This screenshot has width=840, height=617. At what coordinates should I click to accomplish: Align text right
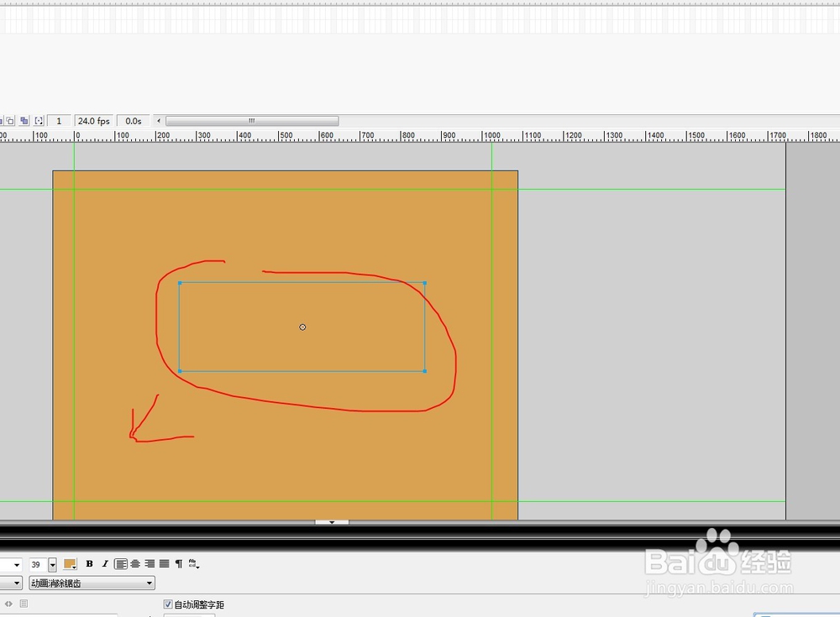click(x=150, y=564)
